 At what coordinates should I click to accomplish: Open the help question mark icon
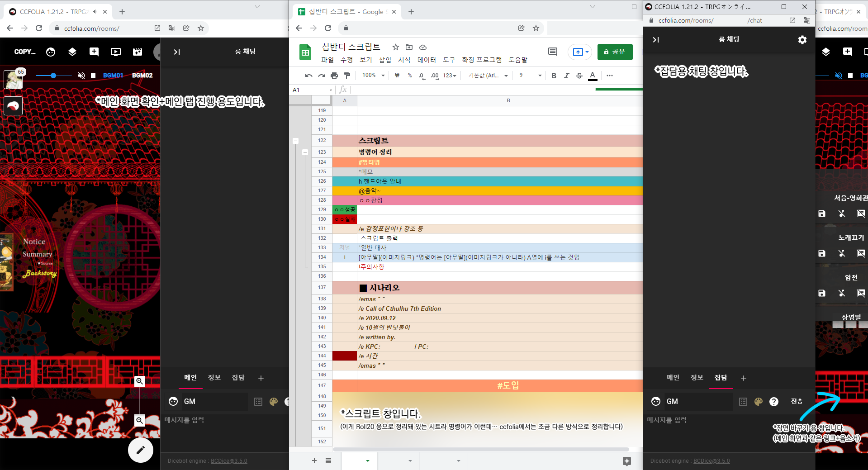click(774, 402)
